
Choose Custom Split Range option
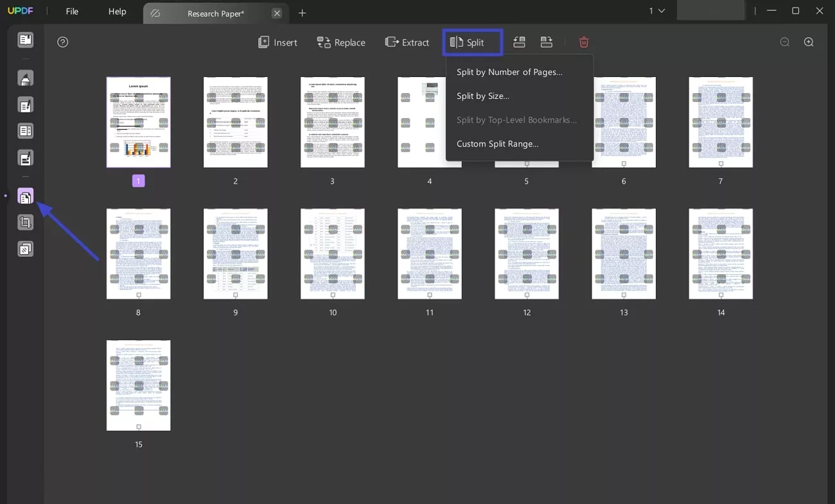(498, 144)
